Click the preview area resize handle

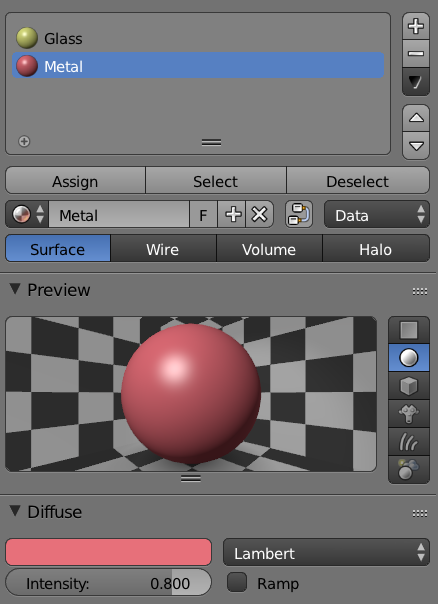[191, 478]
